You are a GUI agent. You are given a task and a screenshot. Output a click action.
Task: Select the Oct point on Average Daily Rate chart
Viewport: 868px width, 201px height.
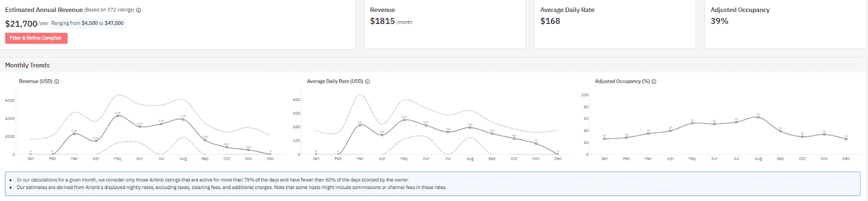pyautogui.click(x=514, y=139)
